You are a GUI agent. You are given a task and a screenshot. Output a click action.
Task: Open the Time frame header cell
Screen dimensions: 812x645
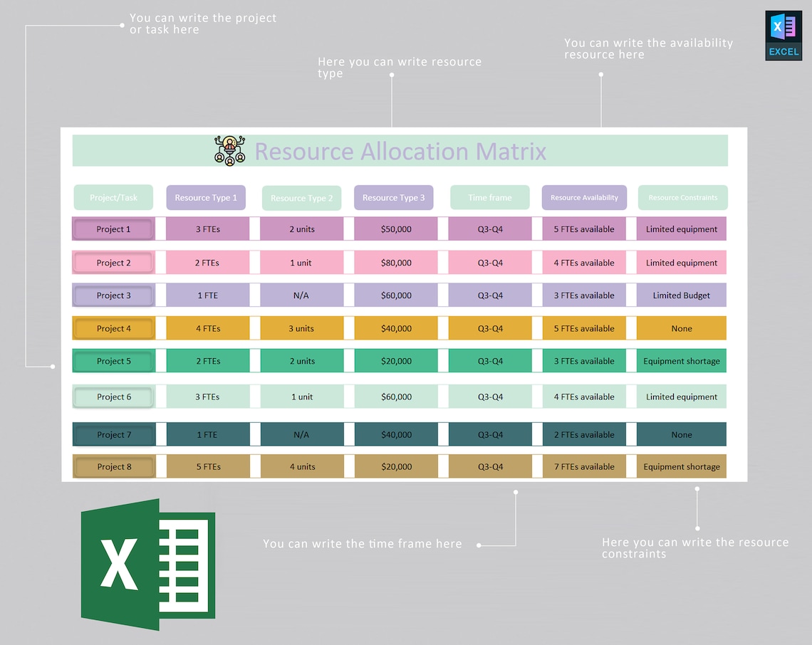(x=489, y=197)
